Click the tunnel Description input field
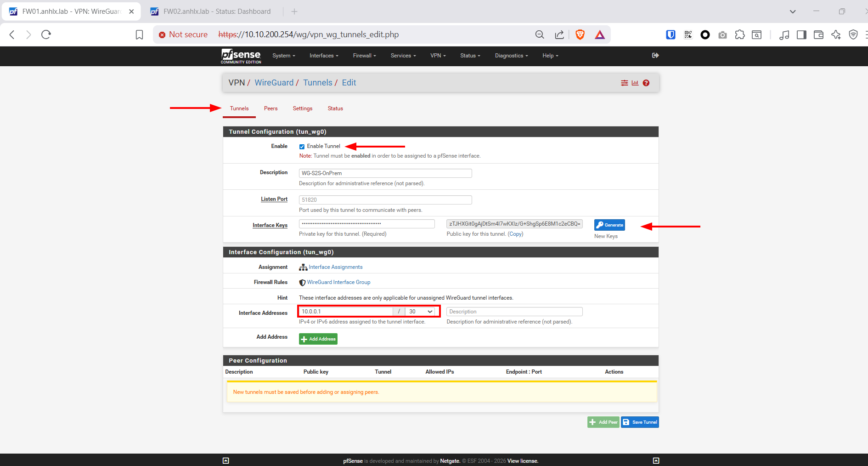 click(385, 173)
